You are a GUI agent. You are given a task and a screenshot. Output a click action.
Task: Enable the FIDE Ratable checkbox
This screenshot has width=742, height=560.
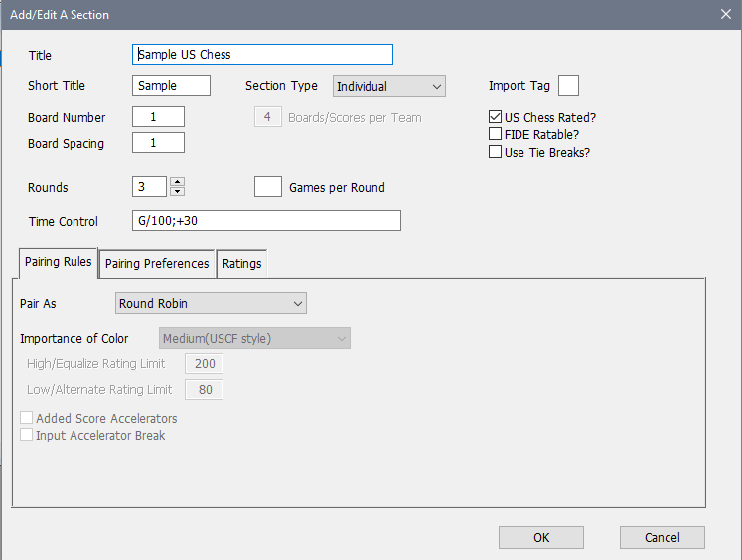tap(496, 134)
